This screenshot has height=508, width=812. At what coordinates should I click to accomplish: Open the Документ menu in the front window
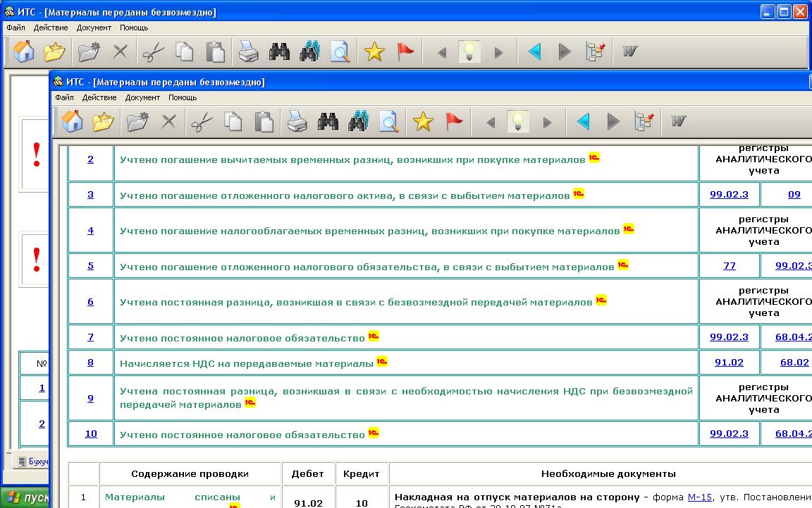coord(142,97)
